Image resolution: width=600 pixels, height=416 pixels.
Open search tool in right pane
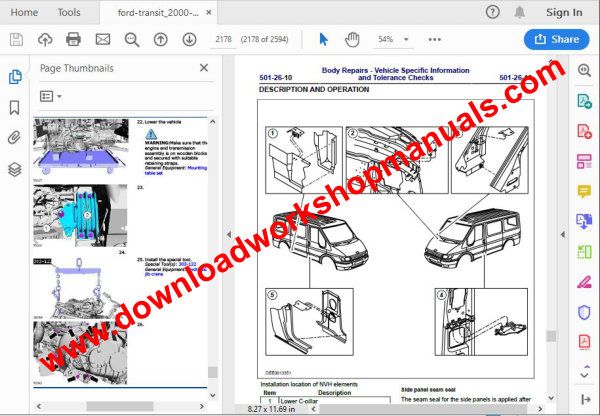[x=584, y=70]
